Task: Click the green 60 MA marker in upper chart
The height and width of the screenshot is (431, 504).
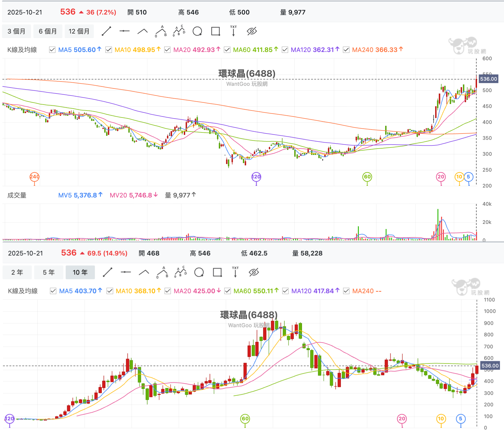Action: (367, 177)
